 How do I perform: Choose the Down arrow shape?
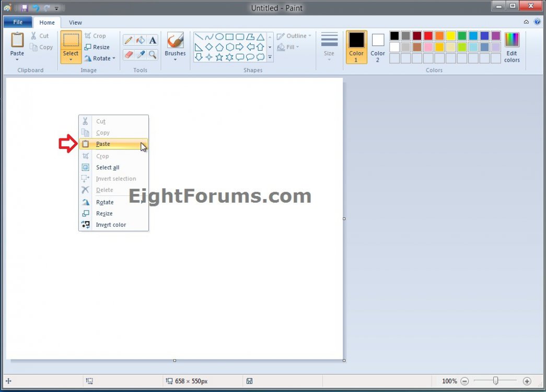tap(199, 57)
